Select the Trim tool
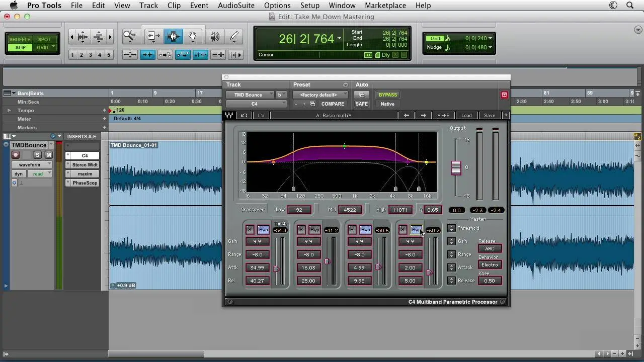The image size is (644, 362). (153, 36)
